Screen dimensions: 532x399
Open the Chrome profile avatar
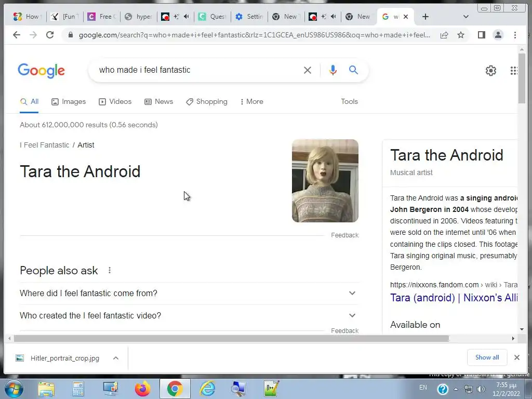[498, 35]
